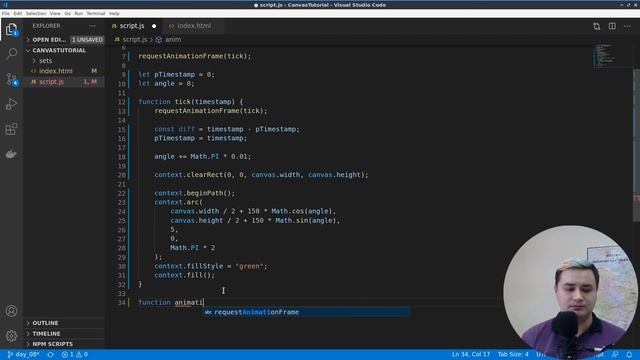Open the Source Control view
The height and width of the screenshot is (360, 640).
coord(11,79)
